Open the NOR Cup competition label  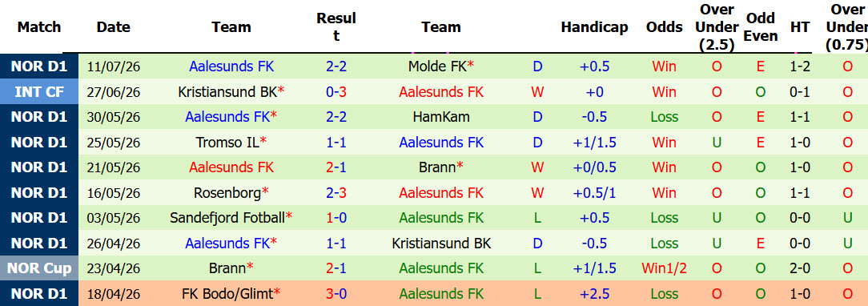tap(38, 268)
